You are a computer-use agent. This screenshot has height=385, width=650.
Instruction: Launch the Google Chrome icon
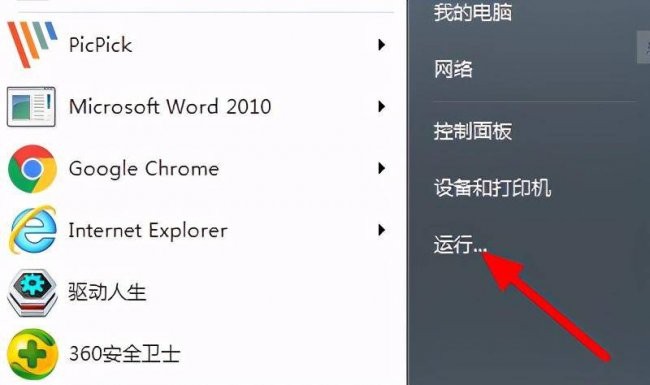tap(32, 169)
